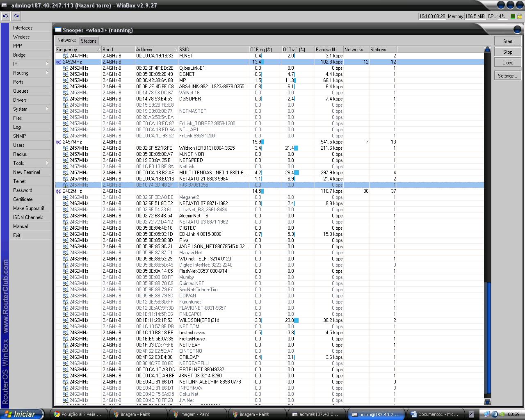Switch to the Networks tab

point(66,40)
